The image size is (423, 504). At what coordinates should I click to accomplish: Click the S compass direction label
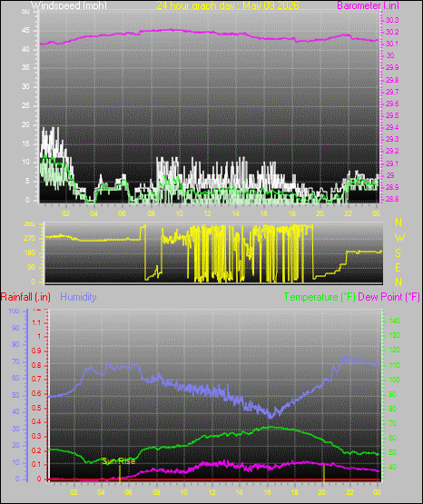tap(398, 253)
